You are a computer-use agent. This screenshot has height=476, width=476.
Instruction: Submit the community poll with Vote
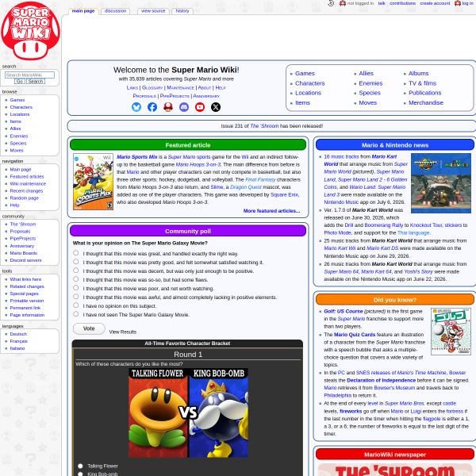coord(89,328)
